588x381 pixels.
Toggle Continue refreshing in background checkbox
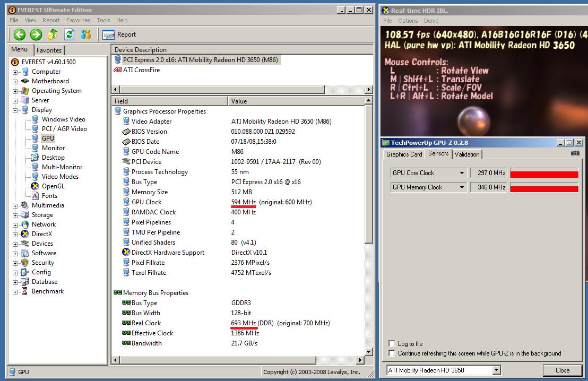coord(392,353)
